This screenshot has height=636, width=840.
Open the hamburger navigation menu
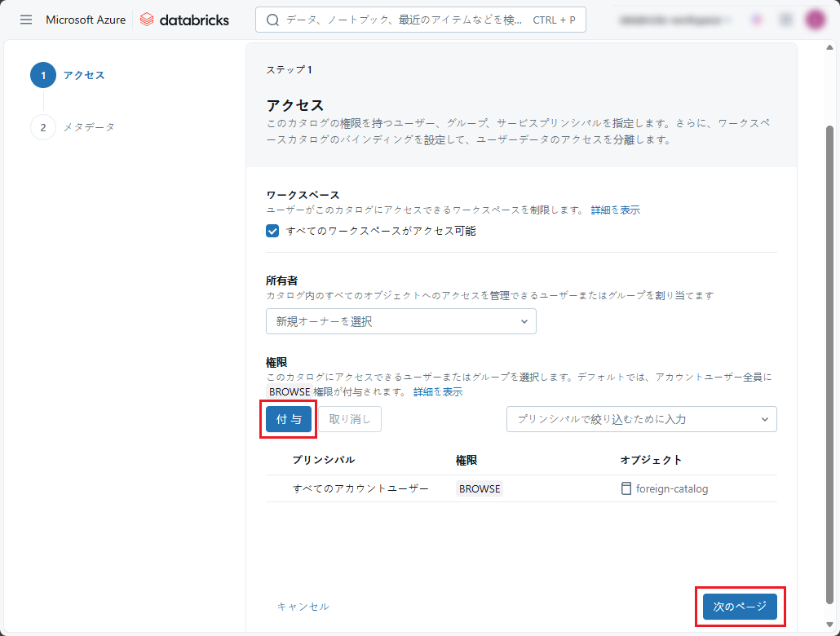coord(26,20)
